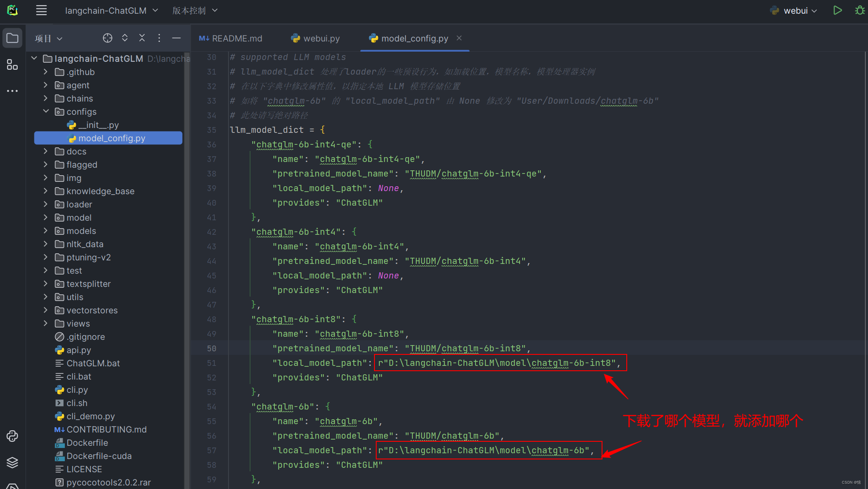
Task: Open langchain-ChatGLM project dropdown
Action: tap(112, 11)
